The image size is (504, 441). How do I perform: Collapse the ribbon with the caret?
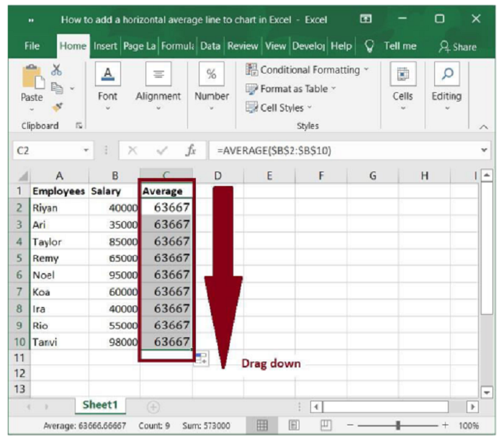click(483, 127)
